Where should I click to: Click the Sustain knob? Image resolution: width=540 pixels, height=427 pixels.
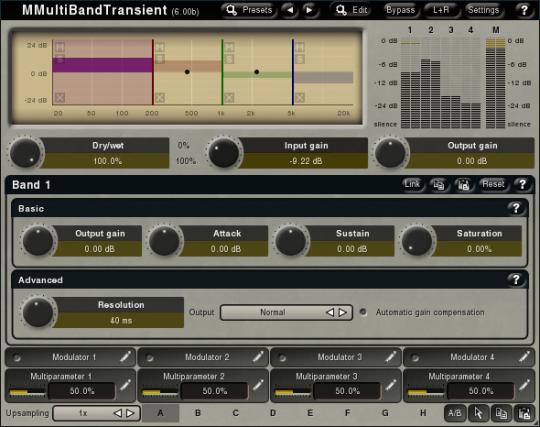[291, 241]
